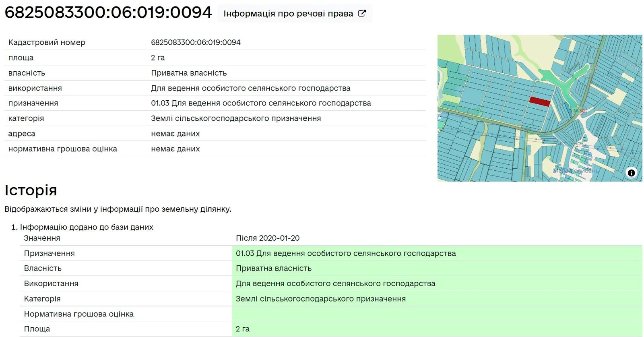Click the Історія section heading
Viewport: 644px width, 337px height.
click(x=31, y=190)
